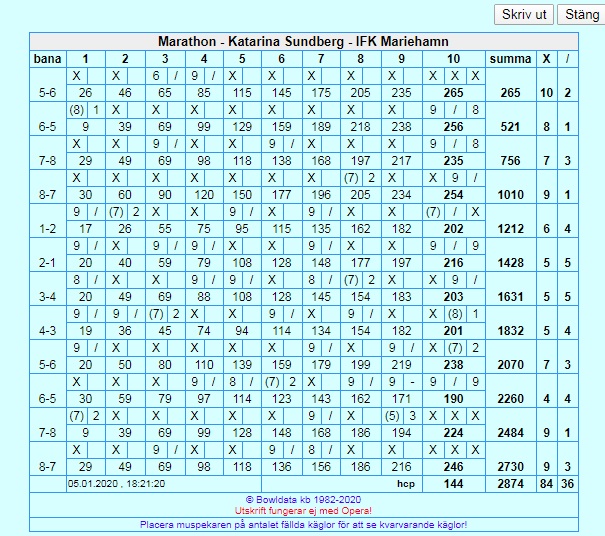Click the total spares count 36
Screen dimensions: 605x536
pyautogui.click(x=567, y=484)
